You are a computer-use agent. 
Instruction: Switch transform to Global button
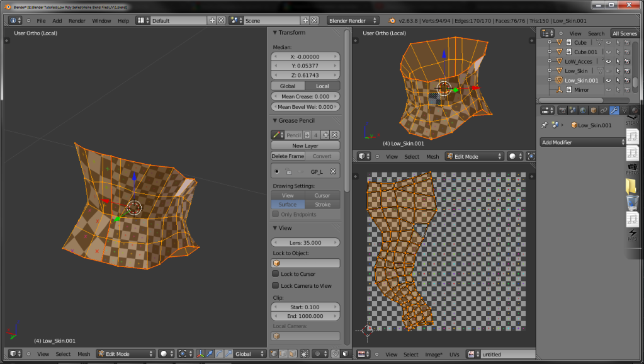click(x=288, y=86)
